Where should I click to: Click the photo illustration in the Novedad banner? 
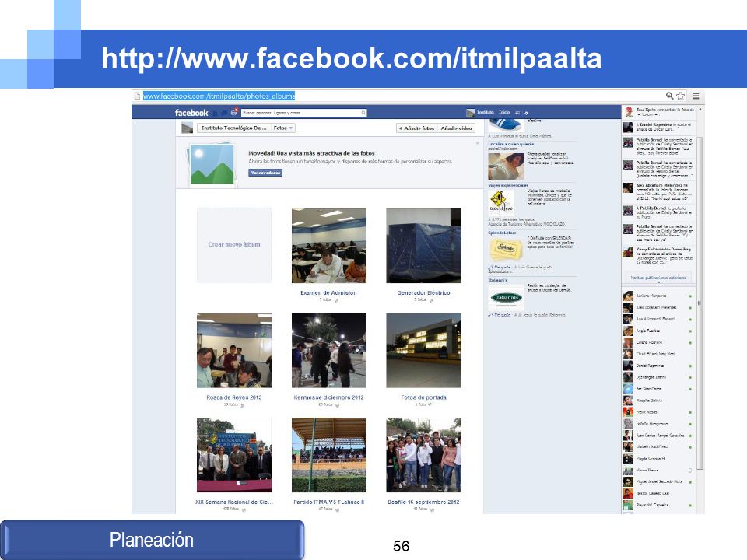coord(212,164)
